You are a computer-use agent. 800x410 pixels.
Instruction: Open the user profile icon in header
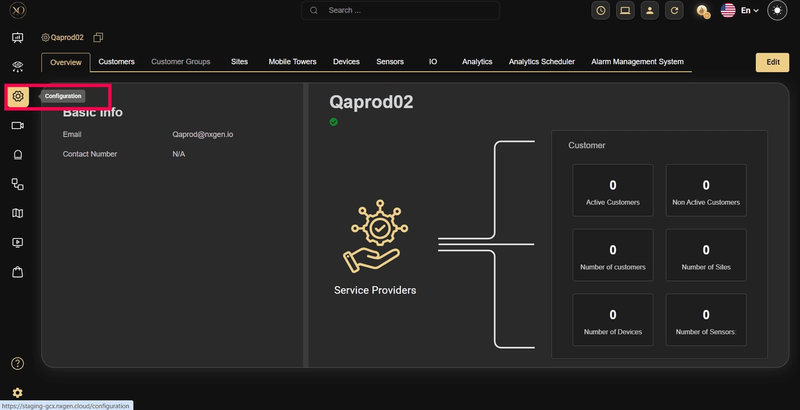(x=649, y=10)
